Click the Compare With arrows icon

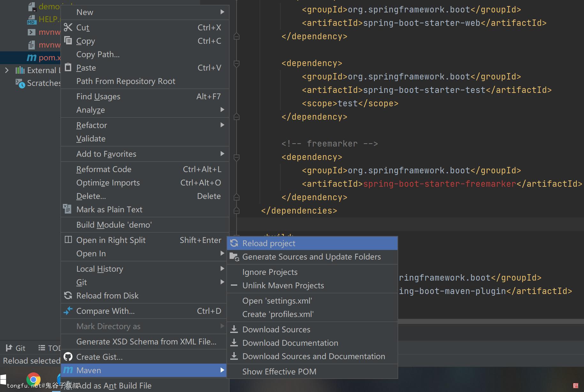coord(68,311)
